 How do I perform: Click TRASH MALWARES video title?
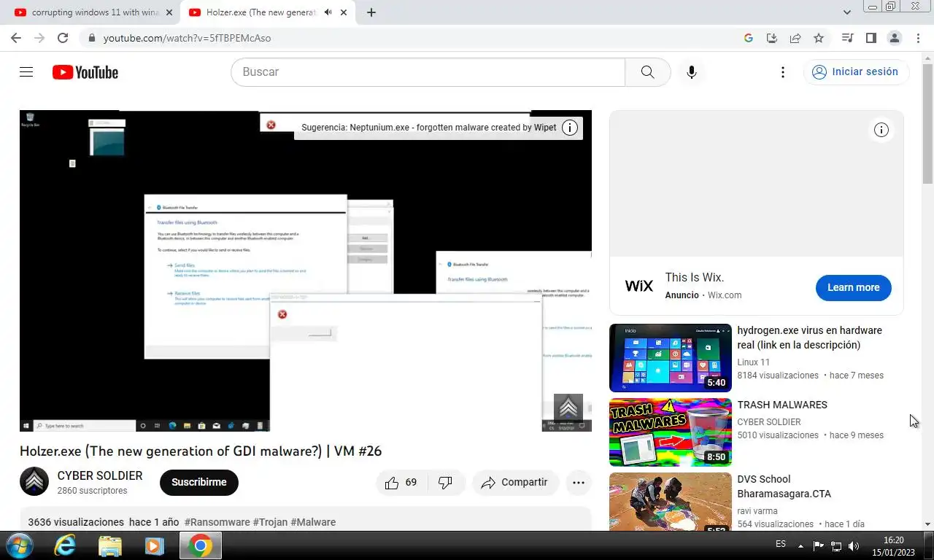tap(781, 405)
